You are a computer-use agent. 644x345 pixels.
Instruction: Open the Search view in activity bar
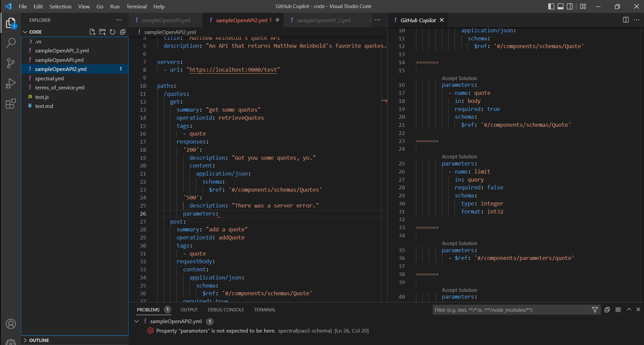pos(11,43)
